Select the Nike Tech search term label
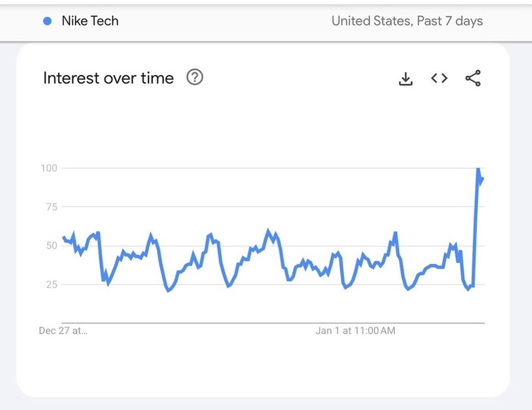The width and height of the screenshot is (532, 410). pyautogui.click(x=90, y=21)
